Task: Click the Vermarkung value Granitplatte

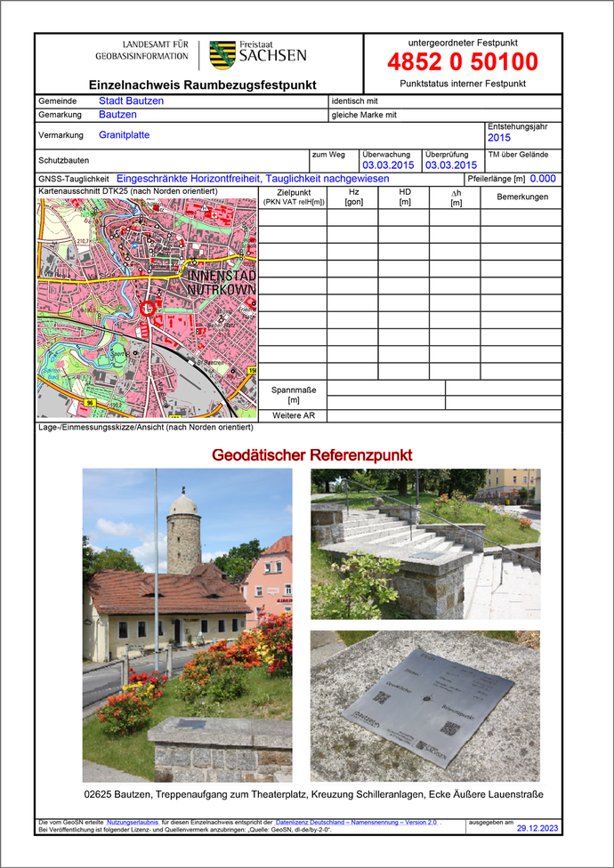Action: (124, 135)
